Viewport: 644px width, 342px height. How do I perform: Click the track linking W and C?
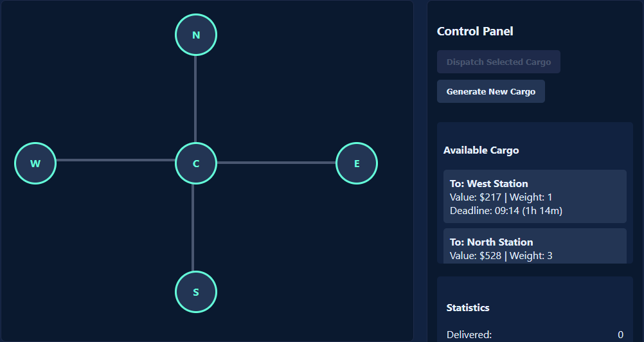[116, 160]
